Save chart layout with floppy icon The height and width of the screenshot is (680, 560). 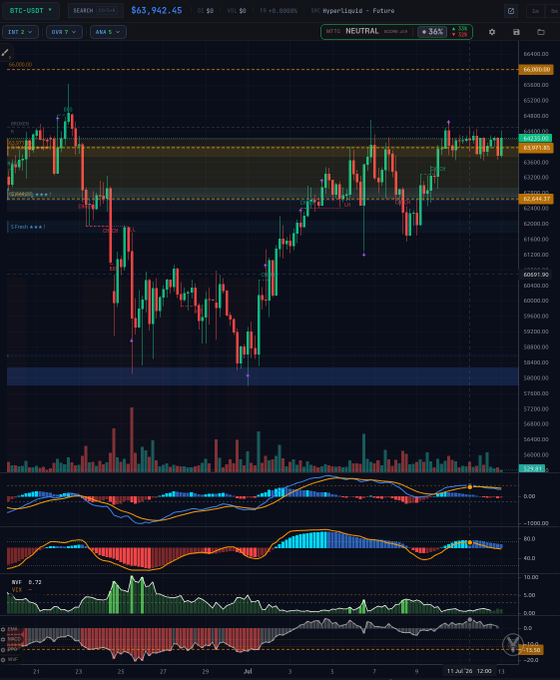pyautogui.click(x=516, y=32)
